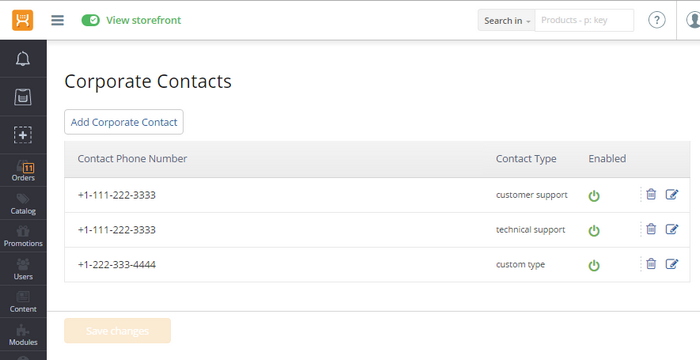
Task: Toggle enabled state for the custom type contact
Action: [594, 265]
